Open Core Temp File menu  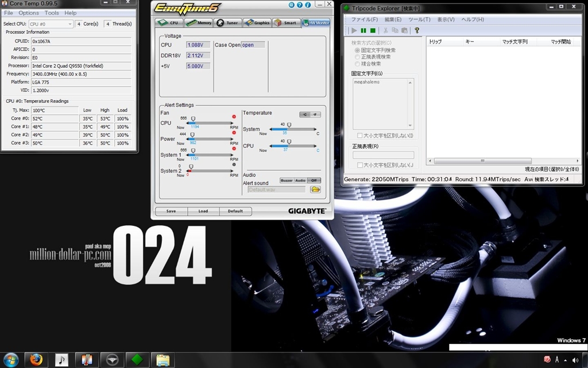tap(8, 13)
